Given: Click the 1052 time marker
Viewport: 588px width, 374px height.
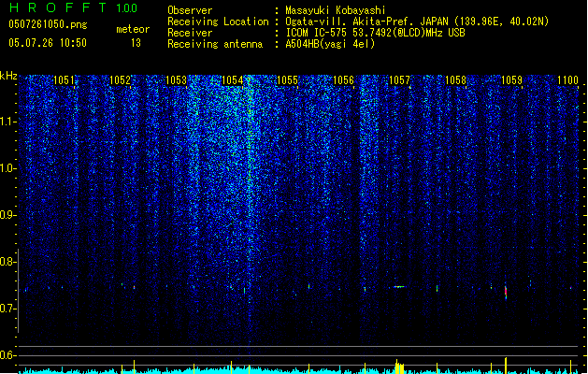Looking at the screenshot, I should click(x=120, y=80).
